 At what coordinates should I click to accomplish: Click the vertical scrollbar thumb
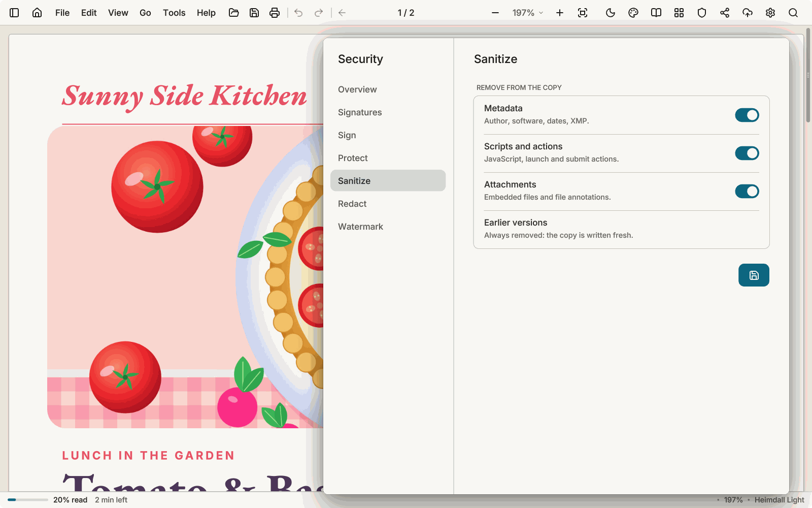tap(808, 75)
